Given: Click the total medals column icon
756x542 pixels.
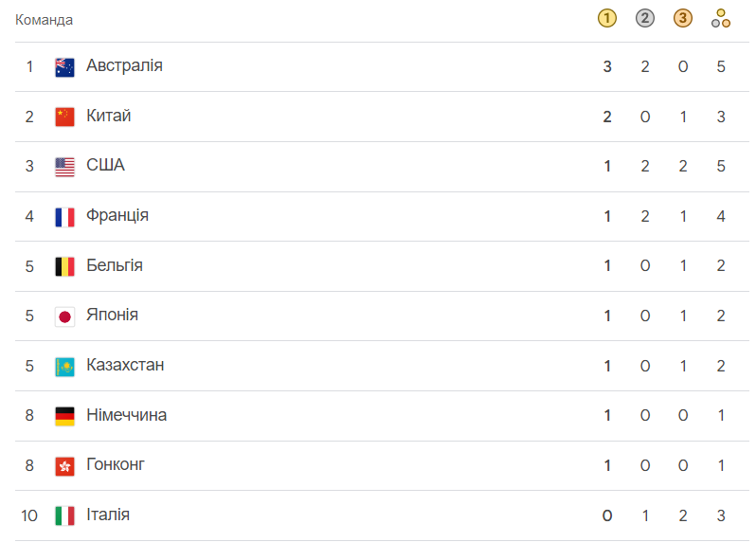Looking at the screenshot, I should [721, 18].
